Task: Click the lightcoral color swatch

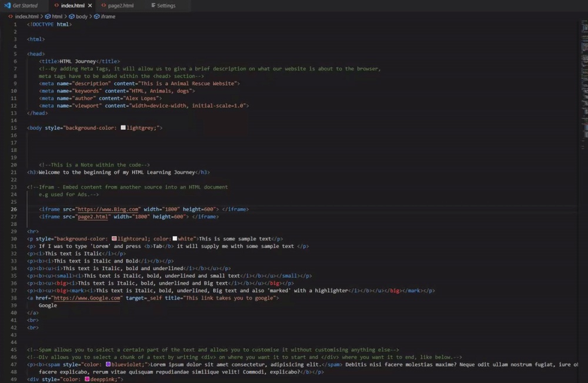Action: [x=114, y=238]
